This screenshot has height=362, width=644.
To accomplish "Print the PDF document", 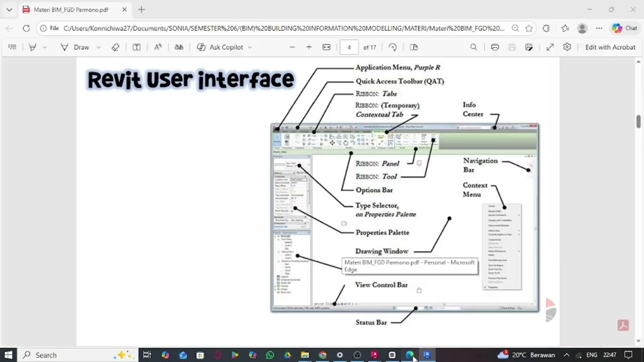I will (x=495, y=47).
